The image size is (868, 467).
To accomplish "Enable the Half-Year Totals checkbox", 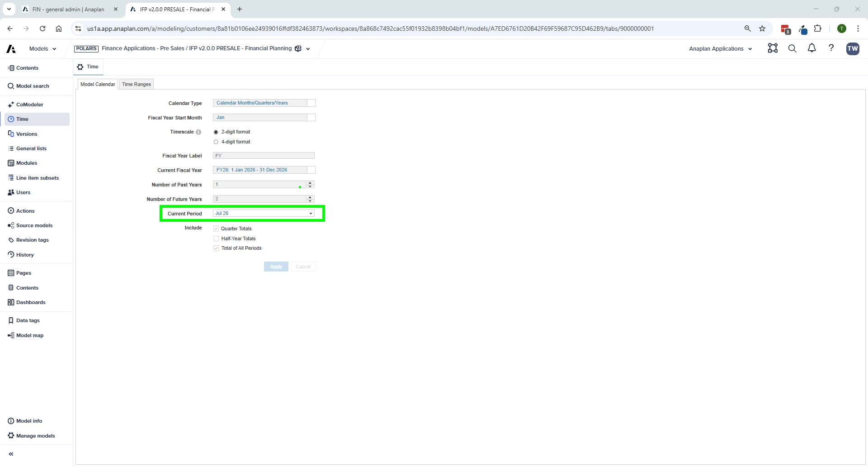I will [217, 238].
